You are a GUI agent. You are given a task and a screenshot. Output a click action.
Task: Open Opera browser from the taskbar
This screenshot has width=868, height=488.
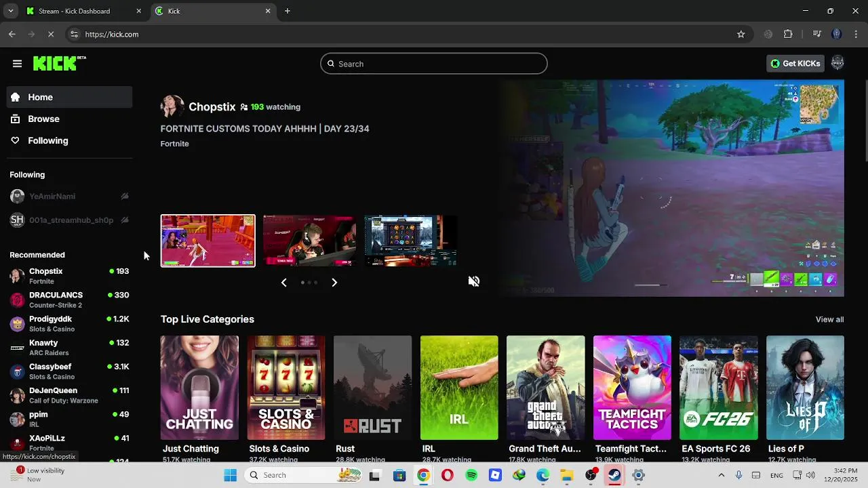(448, 475)
